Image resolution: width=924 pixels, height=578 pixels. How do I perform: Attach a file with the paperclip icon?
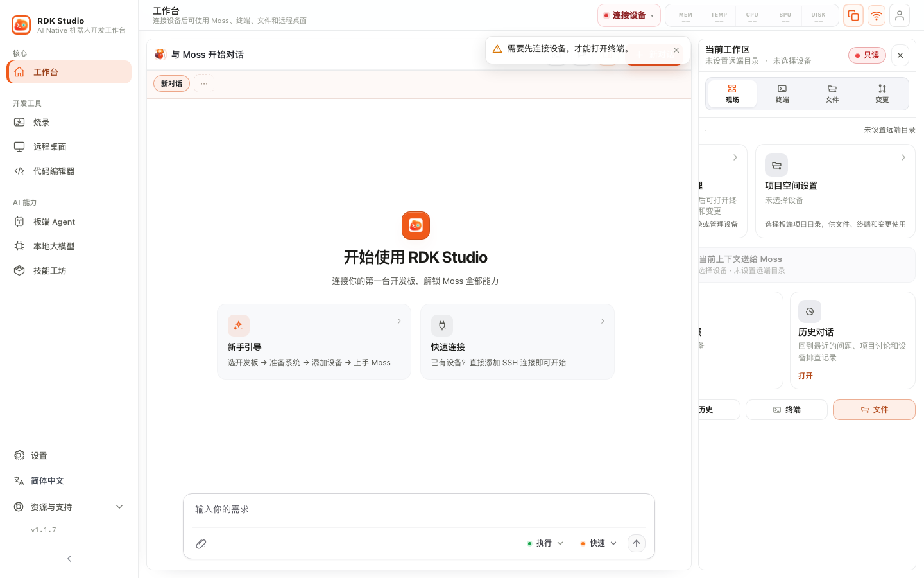[201, 544]
